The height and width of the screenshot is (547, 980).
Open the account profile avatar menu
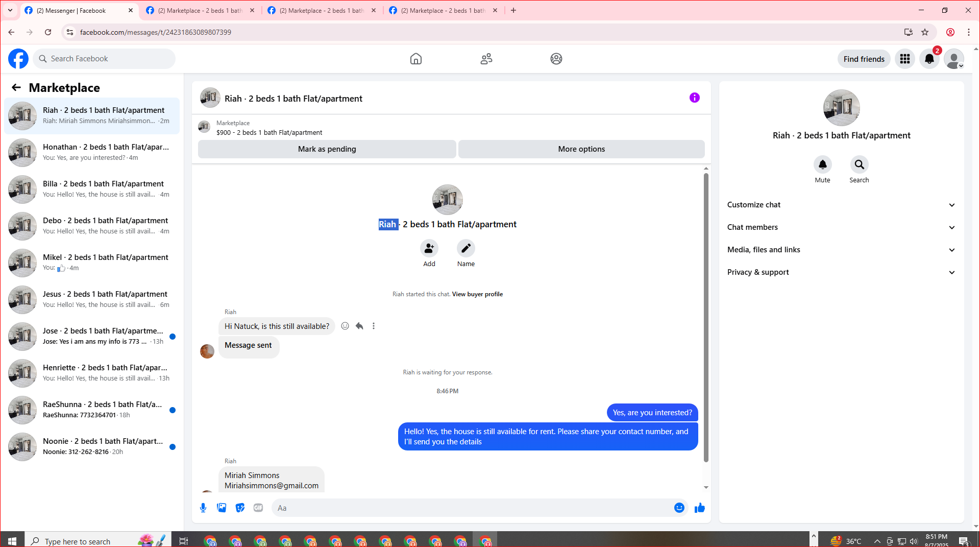954,59
